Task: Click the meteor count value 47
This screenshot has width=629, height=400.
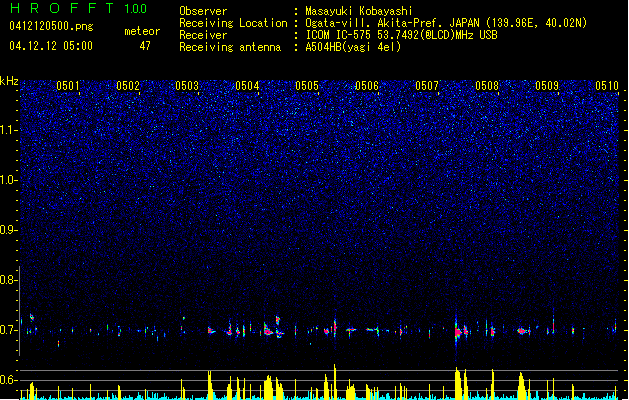Action: 145,46
